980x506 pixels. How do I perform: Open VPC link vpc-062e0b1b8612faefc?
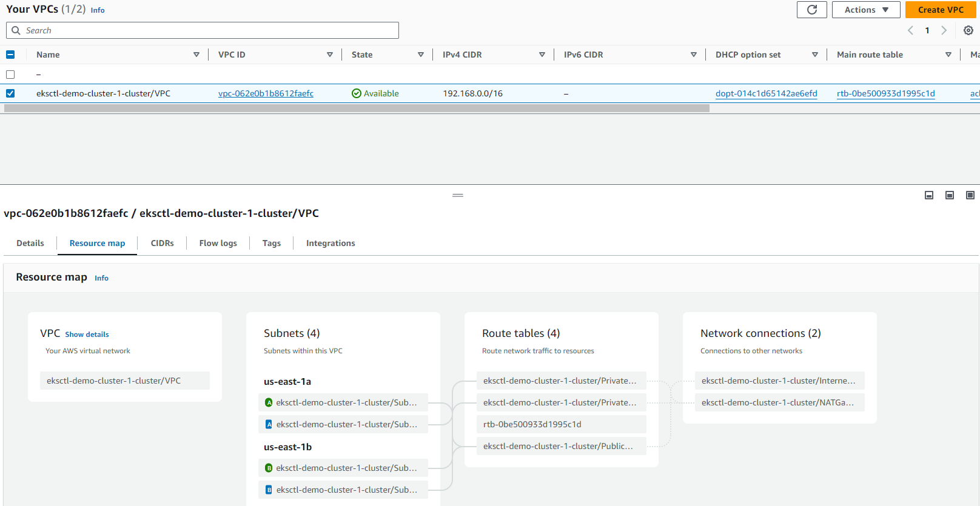pyautogui.click(x=266, y=93)
